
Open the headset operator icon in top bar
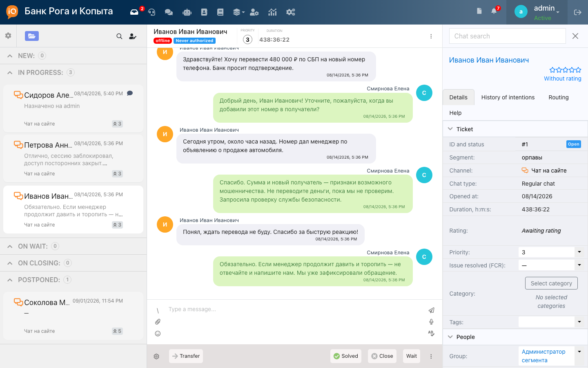click(x=152, y=12)
